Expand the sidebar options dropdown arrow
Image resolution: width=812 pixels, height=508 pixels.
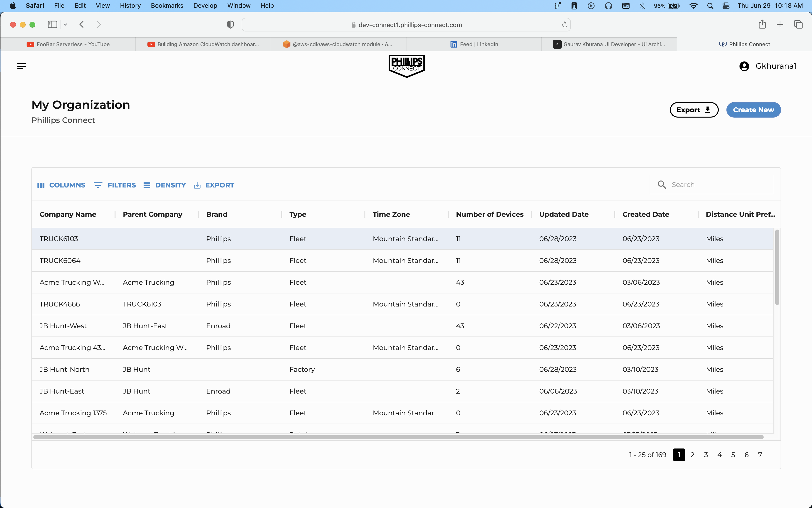point(65,24)
